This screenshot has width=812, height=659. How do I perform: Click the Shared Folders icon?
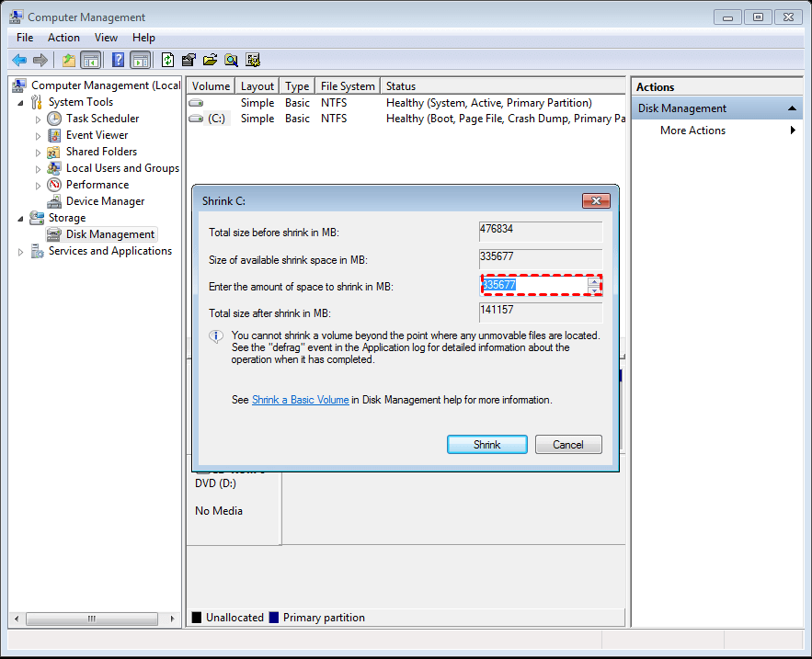click(x=53, y=152)
